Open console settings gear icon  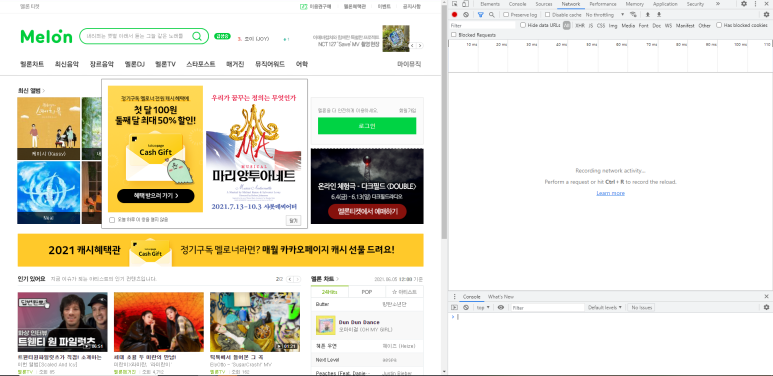(x=766, y=308)
